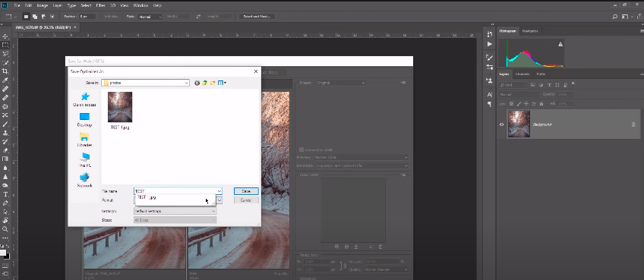Image resolution: width=644 pixels, height=280 pixels.
Task: Open the Character panel icon
Action: (490, 94)
